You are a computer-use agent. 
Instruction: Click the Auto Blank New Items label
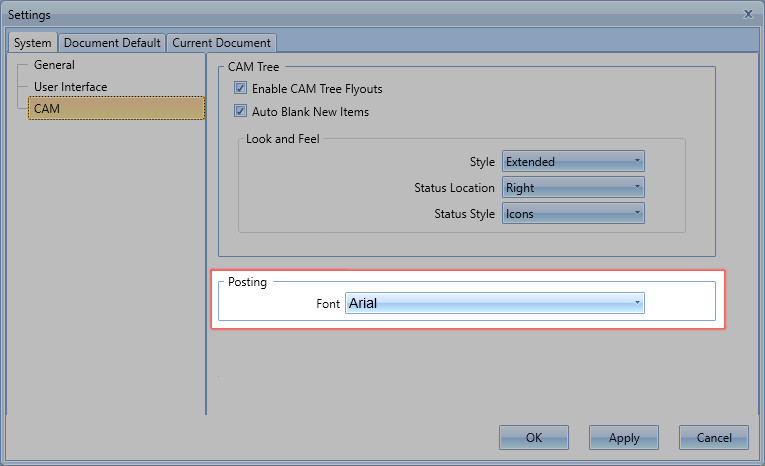pyautogui.click(x=310, y=112)
